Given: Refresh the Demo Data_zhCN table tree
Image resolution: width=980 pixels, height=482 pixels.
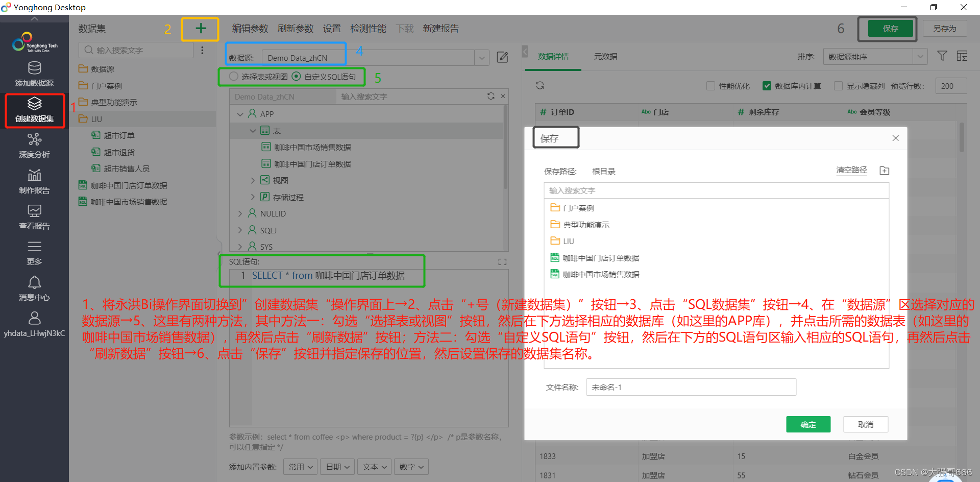Looking at the screenshot, I should 491,96.
